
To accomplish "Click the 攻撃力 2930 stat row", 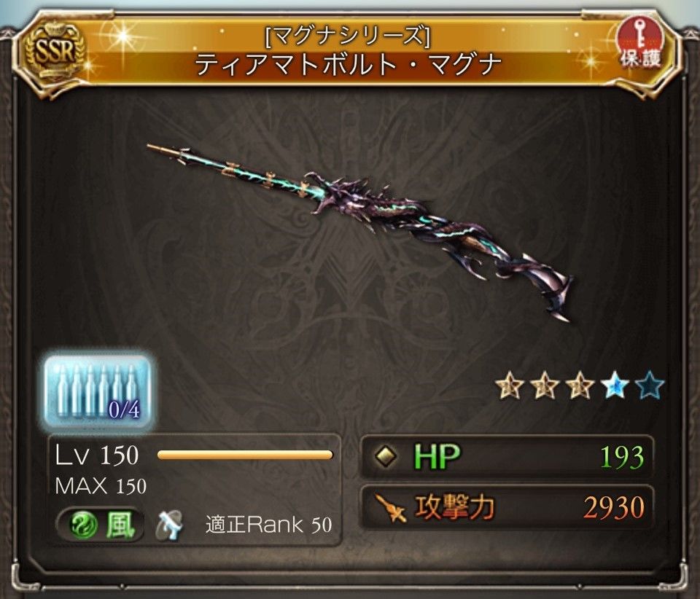I will pyautogui.click(x=507, y=507).
